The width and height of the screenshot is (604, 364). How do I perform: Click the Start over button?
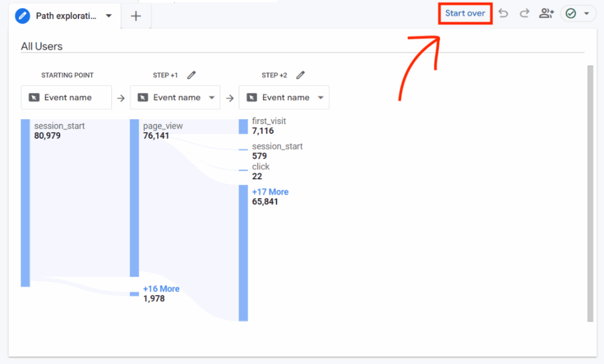click(x=465, y=14)
